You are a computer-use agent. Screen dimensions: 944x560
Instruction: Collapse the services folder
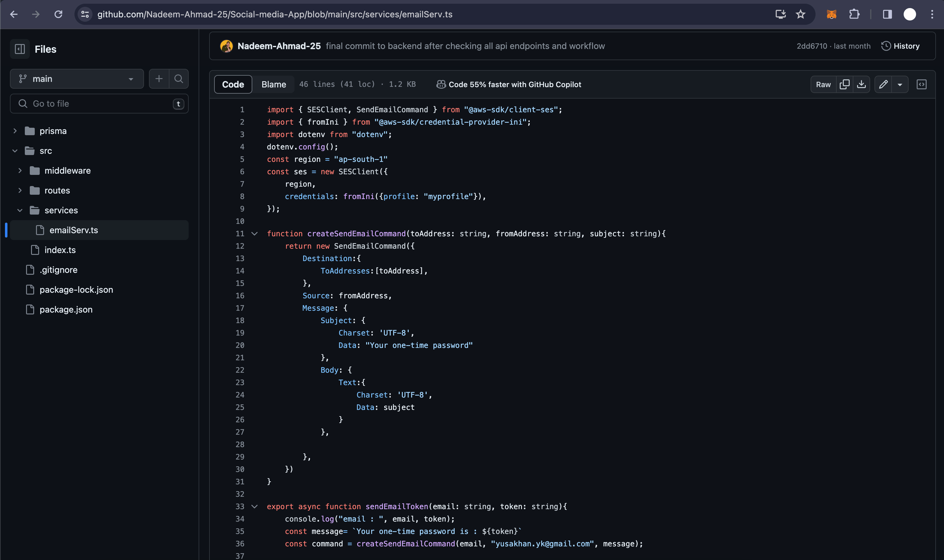coord(20,210)
